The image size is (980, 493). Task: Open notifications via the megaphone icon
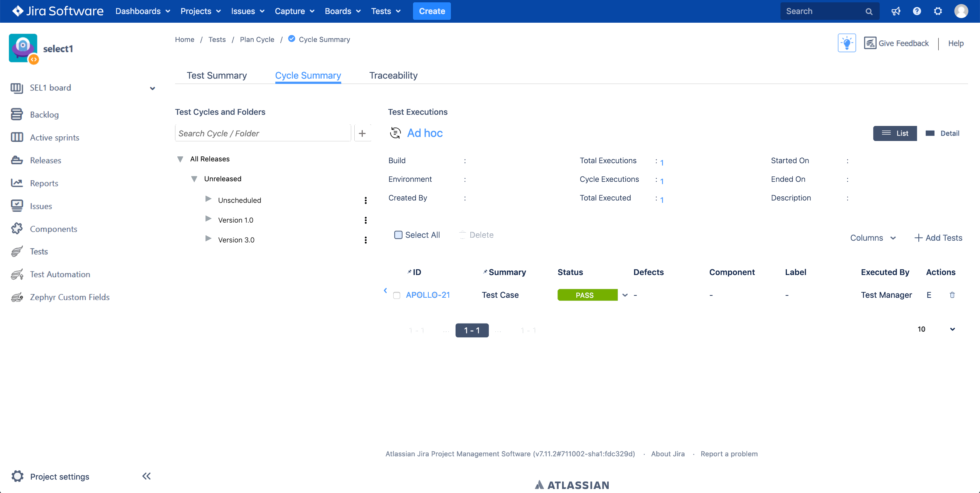point(896,11)
